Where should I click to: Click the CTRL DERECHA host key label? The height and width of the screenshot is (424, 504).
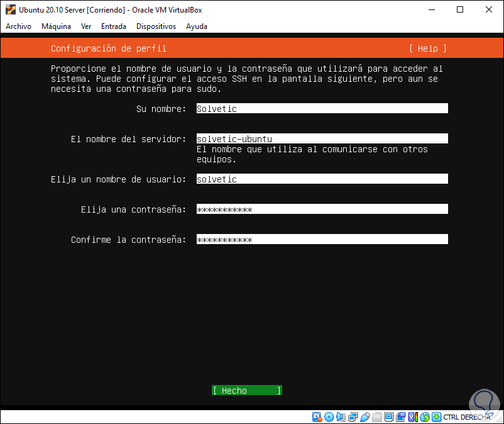click(x=467, y=417)
